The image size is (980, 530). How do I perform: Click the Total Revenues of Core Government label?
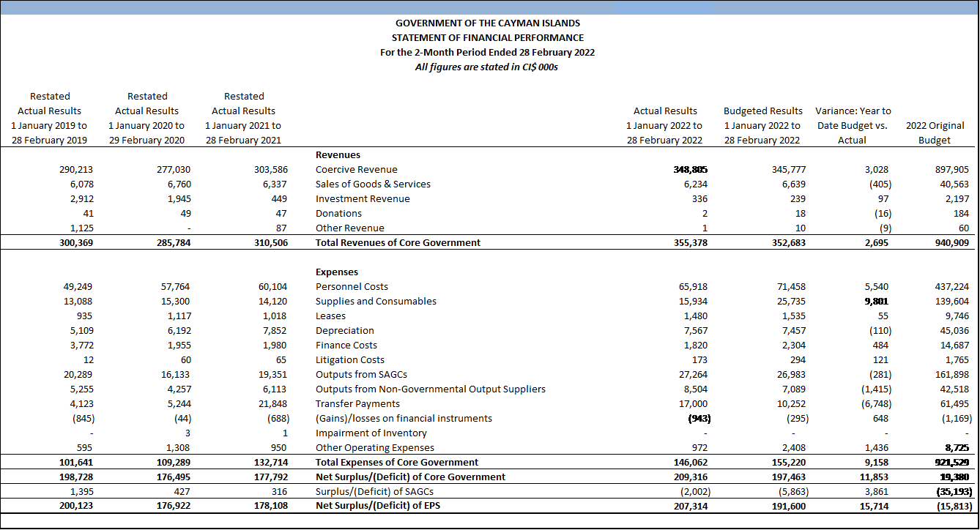[x=398, y=243]
